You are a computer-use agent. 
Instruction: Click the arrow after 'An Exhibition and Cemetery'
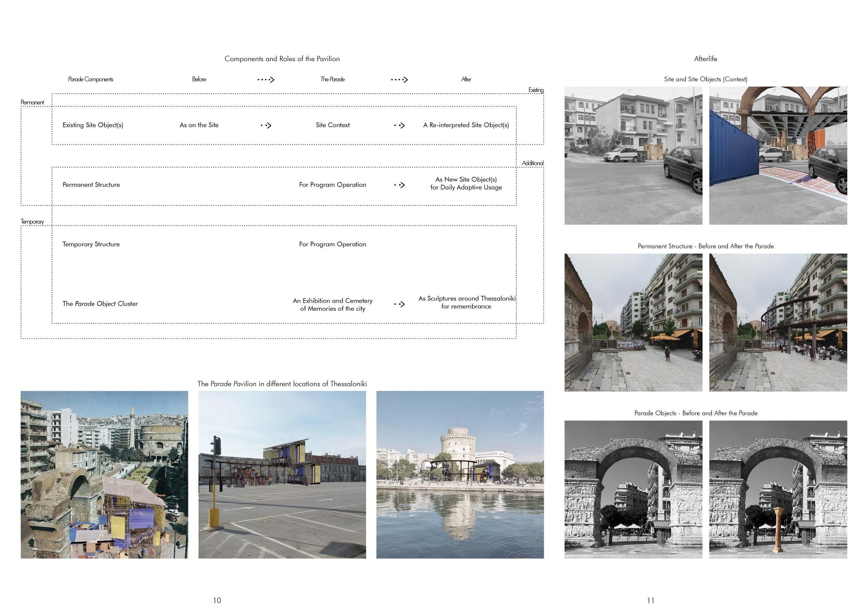400,304
